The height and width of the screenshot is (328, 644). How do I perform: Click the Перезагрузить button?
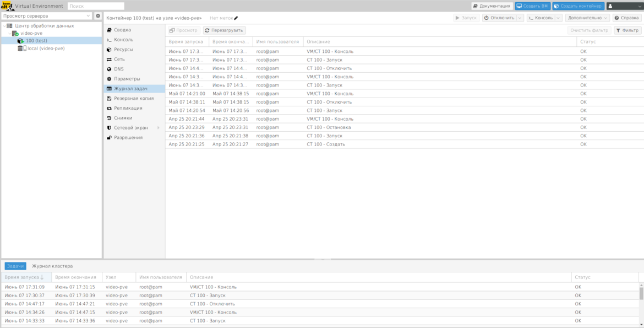click(224, 30)
